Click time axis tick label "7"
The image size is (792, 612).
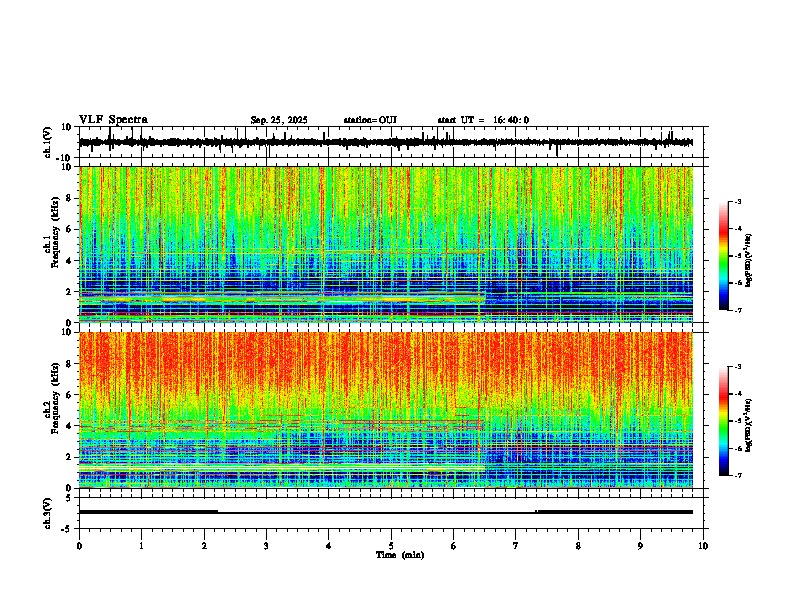click(516, 546)
